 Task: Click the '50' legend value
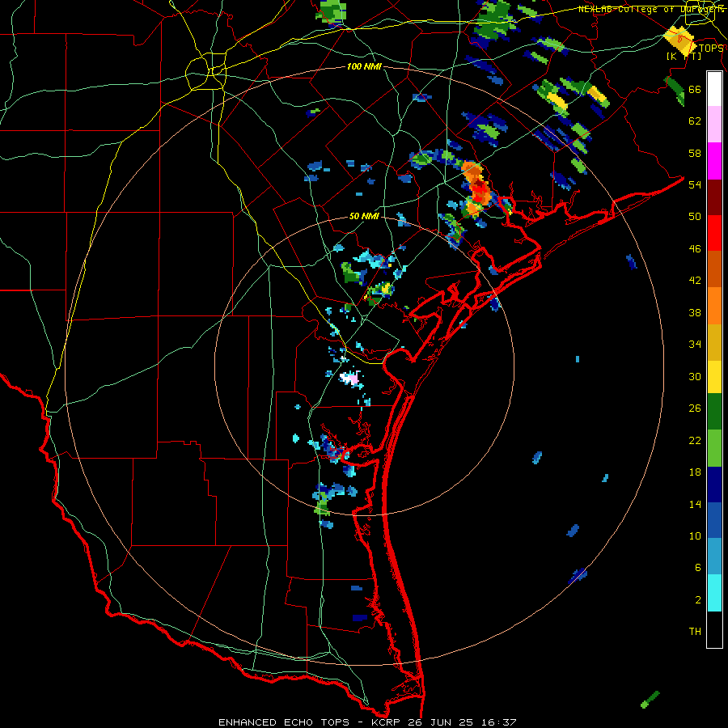pos(695,217)
